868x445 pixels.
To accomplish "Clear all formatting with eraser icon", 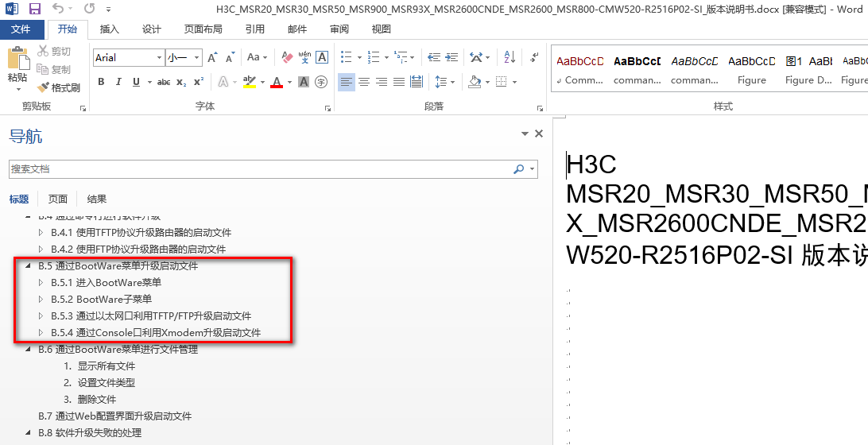I will 287,57.
